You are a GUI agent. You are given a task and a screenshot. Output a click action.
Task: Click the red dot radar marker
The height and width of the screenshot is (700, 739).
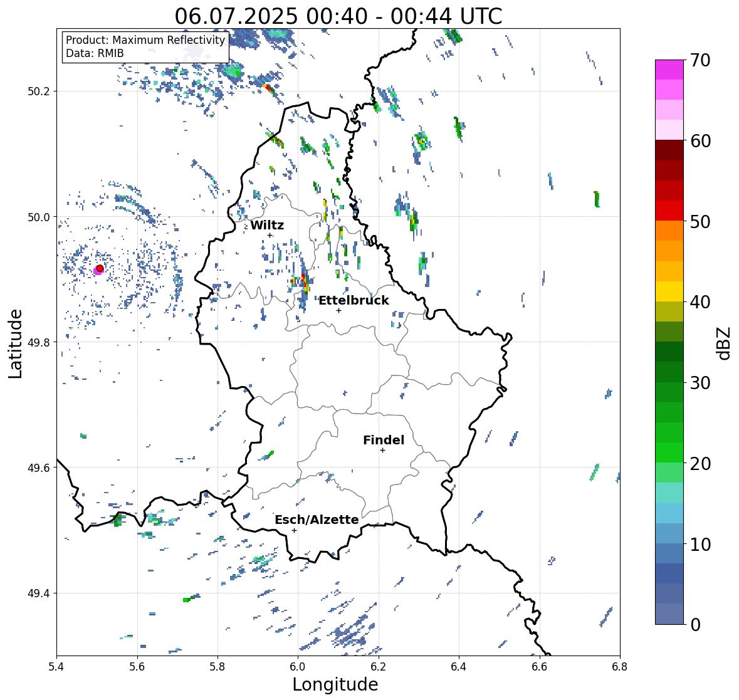pyautogui.click(x=100, y=268)
